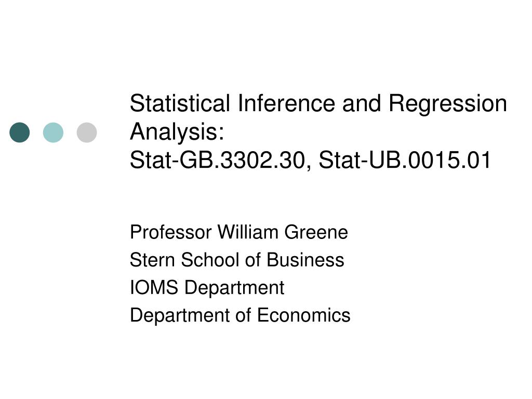Click the dark teal circle bullet
Image resolution: width=532 pixels, height=399 pixels.
[x=20, y=132]
